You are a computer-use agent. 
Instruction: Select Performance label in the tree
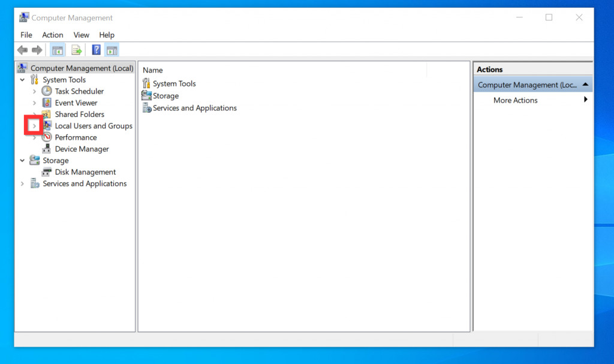(x=76, y=137)
